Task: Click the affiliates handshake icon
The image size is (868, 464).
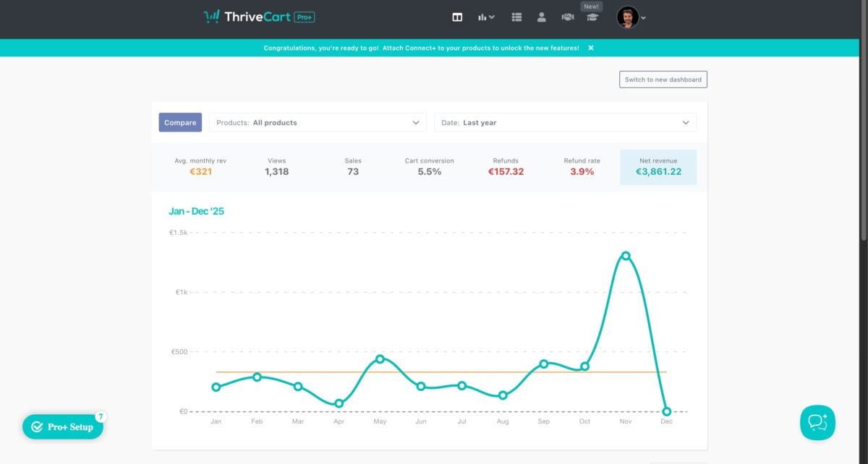Action: tap(568, 17)
